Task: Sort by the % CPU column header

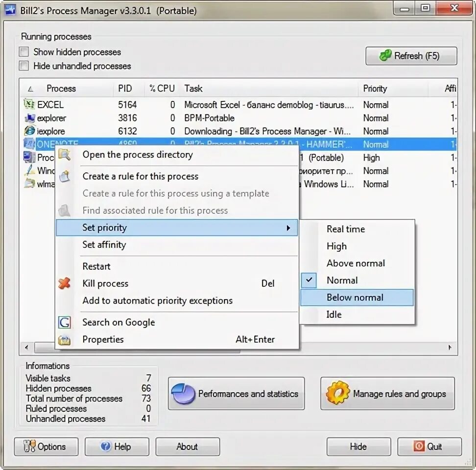Action: coord(162,88)
